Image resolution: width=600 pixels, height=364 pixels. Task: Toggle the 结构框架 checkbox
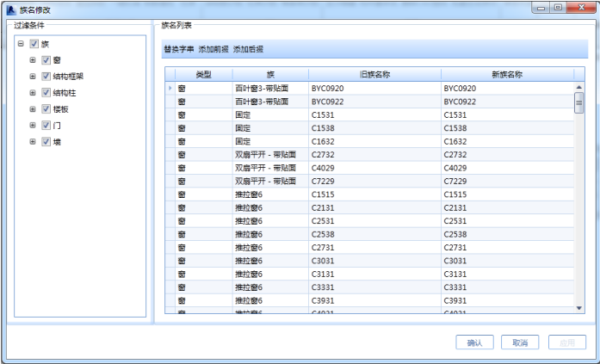[x=46, y=77]
